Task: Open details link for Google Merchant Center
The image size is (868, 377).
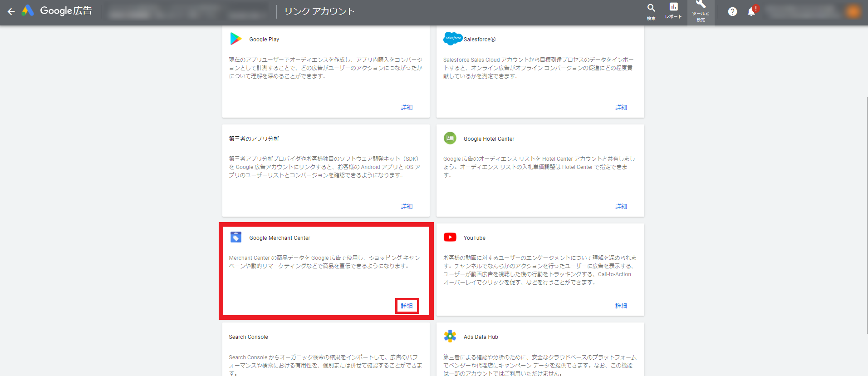Action: click(x=407, y=306)
